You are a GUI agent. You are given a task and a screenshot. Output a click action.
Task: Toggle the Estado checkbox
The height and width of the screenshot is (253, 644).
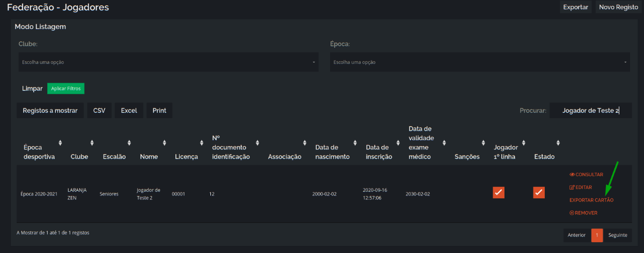click(539, 192)
